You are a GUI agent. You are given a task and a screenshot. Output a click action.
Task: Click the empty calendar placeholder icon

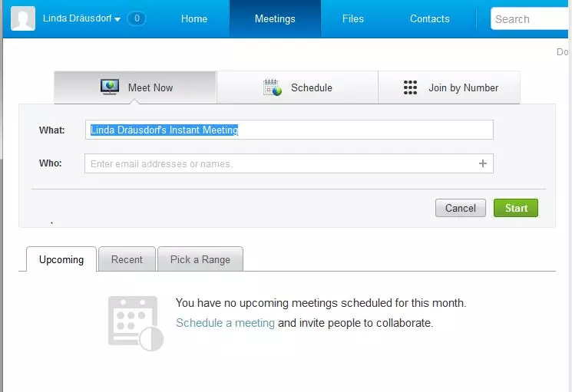pyautogui.click(x=135, y=323)
